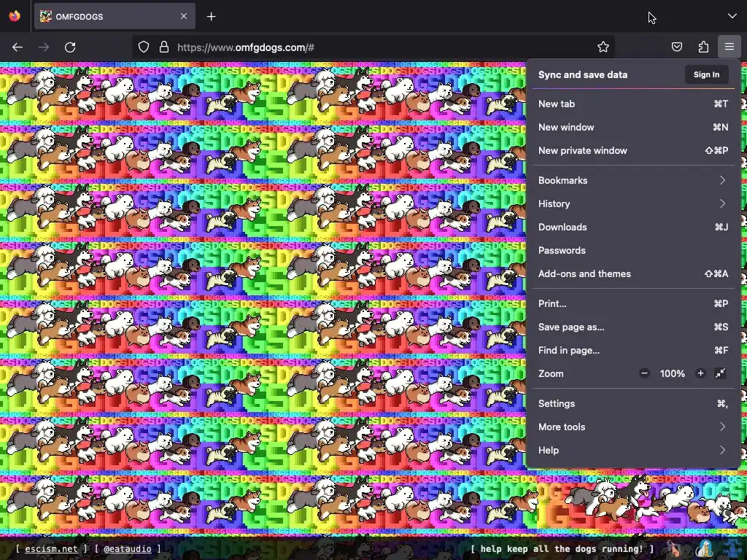Click the Firefox logo icon

(15, 16)
